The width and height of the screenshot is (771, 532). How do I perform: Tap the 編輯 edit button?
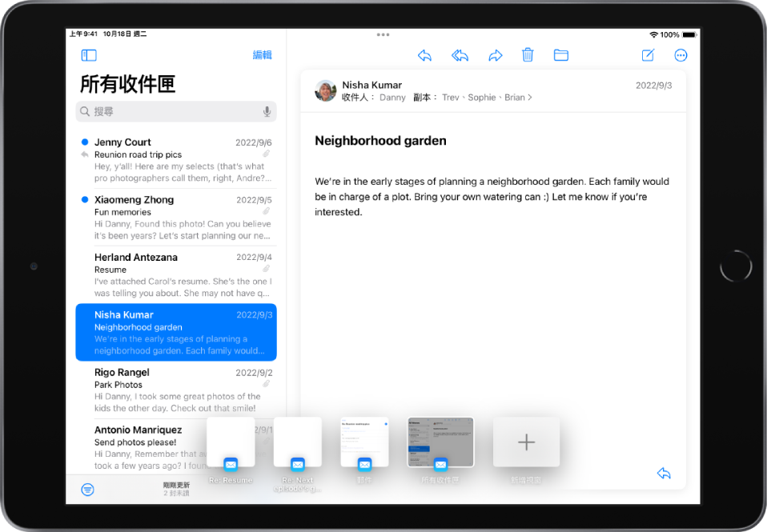(x=262, y=55)
